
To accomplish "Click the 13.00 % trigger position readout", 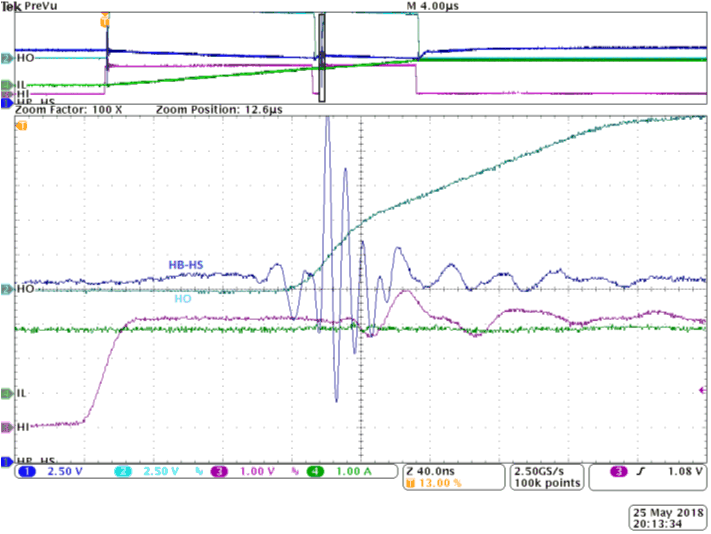I will [440, 483].
